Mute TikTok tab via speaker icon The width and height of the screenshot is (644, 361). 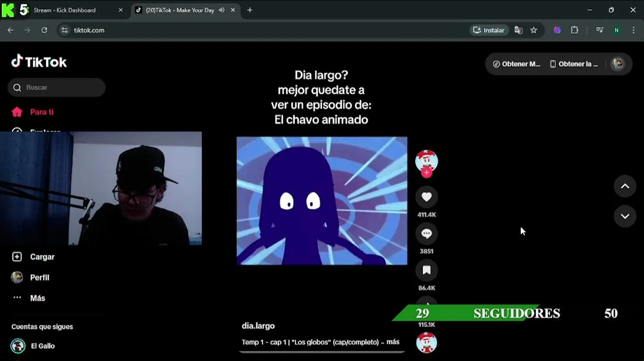222,10
